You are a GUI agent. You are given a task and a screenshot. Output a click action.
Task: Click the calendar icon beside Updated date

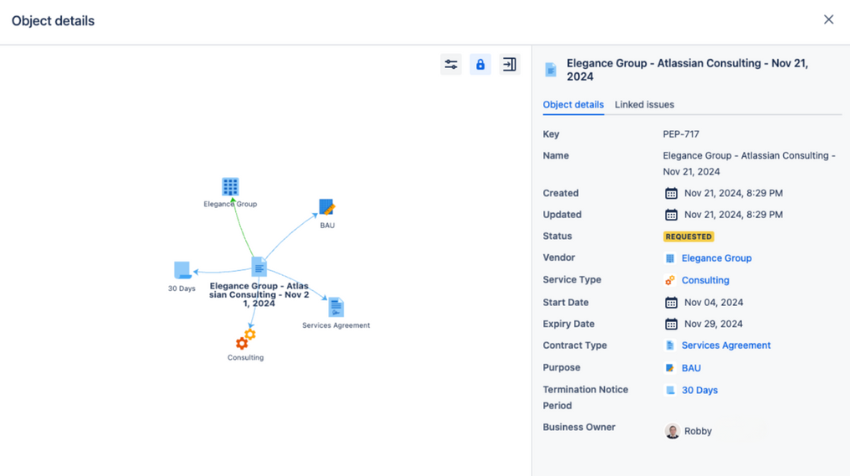click(x=671, y=215)
